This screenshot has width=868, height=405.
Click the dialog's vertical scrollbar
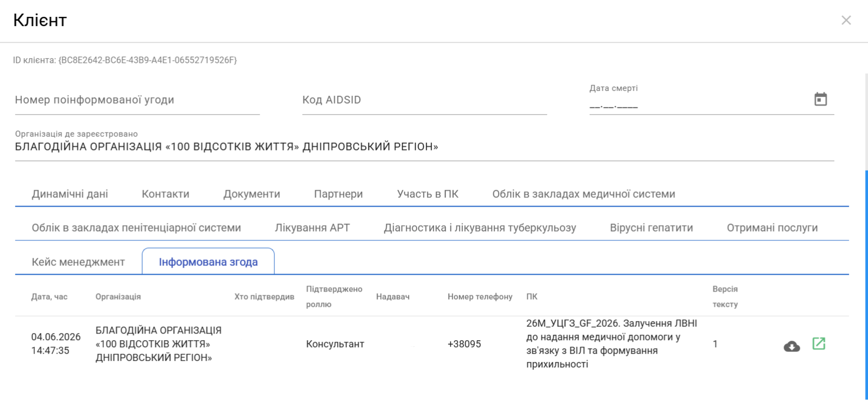point(865,285)
